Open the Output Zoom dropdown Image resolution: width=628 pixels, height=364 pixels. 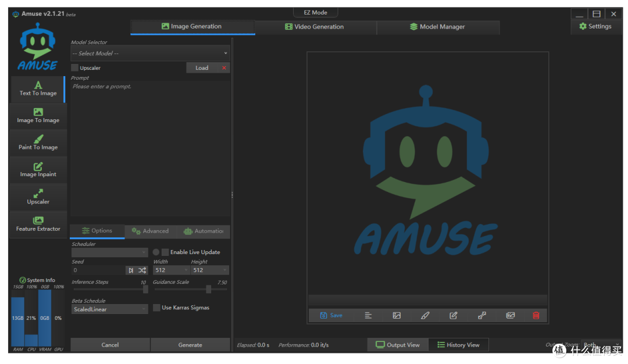coord(602,345)
